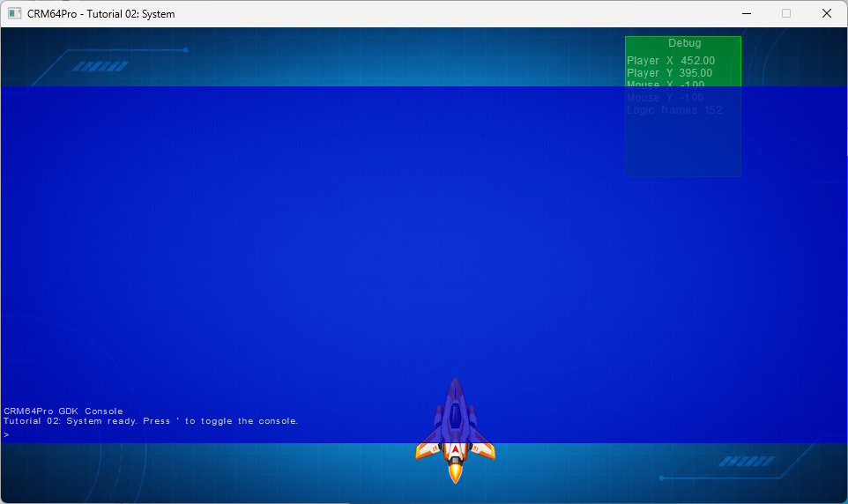
Task: Click the 'Tutorial 02: System ready' console message
Action: [151, 420]
